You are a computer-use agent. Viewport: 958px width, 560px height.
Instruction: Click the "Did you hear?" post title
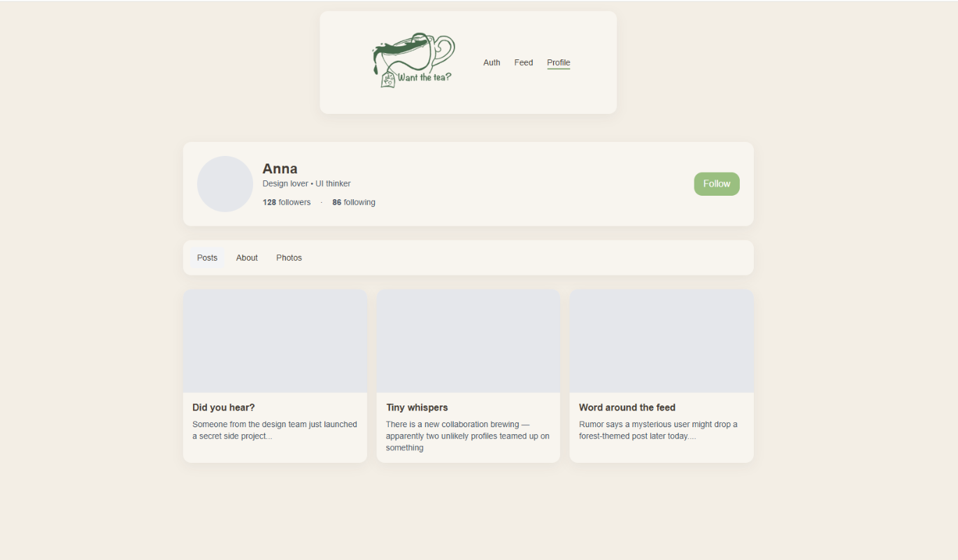pos(224,408)
